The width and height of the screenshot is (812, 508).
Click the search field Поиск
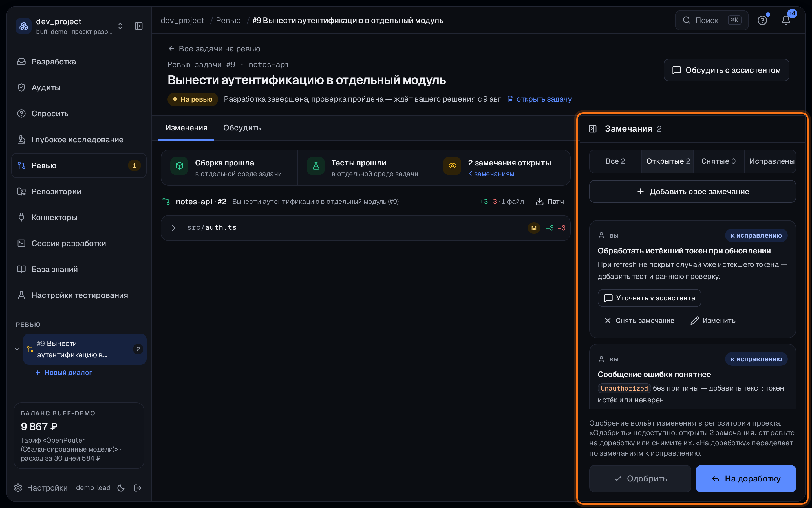click(711, 21)
